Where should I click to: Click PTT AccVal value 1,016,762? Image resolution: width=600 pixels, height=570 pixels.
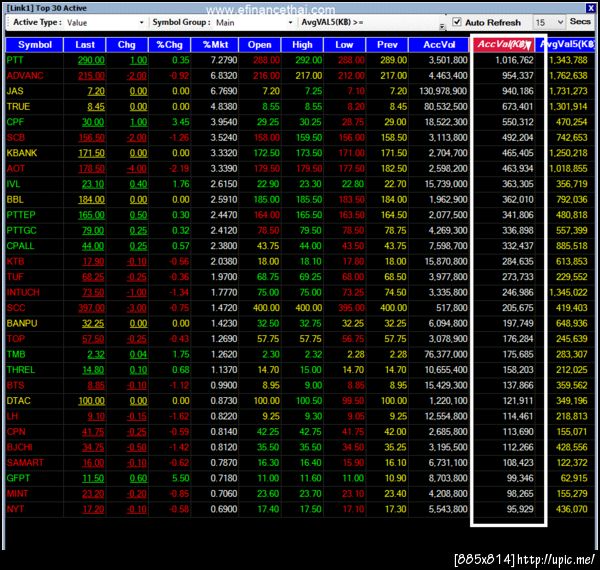point(514,60)
